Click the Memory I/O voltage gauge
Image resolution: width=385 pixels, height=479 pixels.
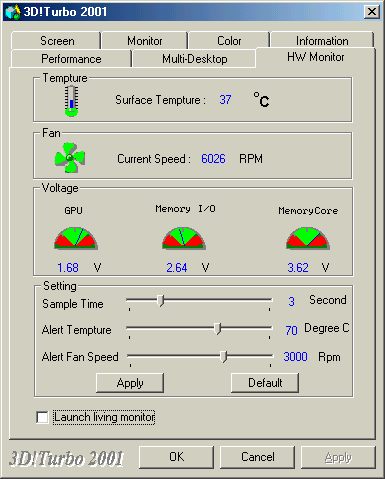pos(184,238)
